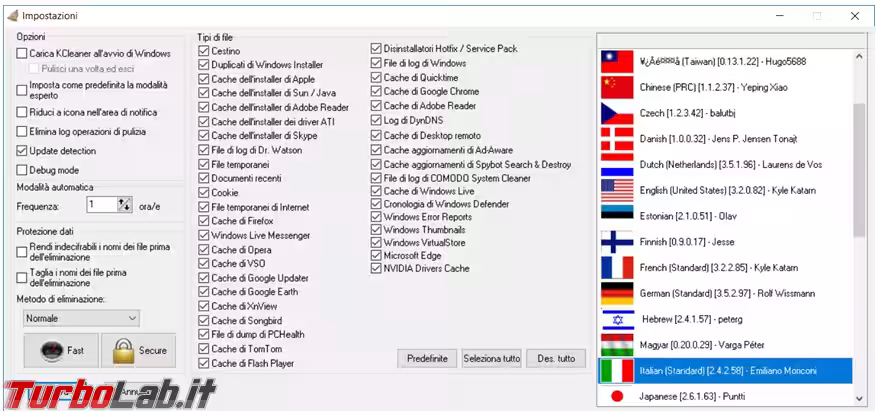Uncheck File di log di Windows
Viewport: 876px width, 412px height.
376,63
